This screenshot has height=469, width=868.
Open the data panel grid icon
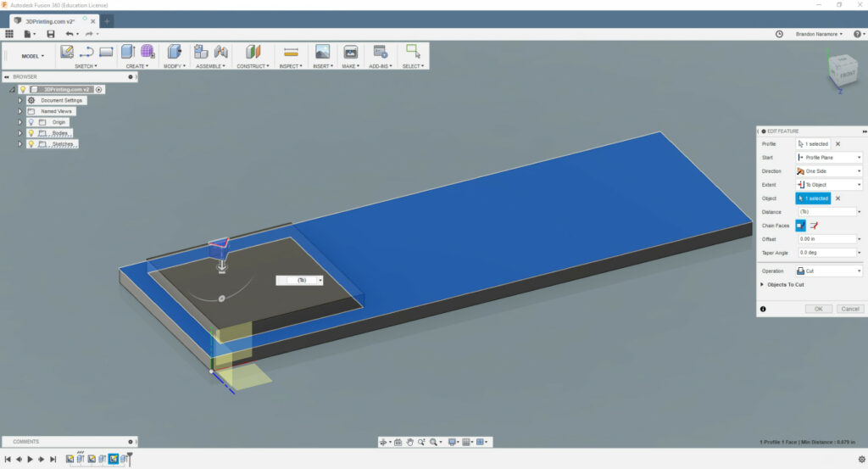tap(9, 34)
